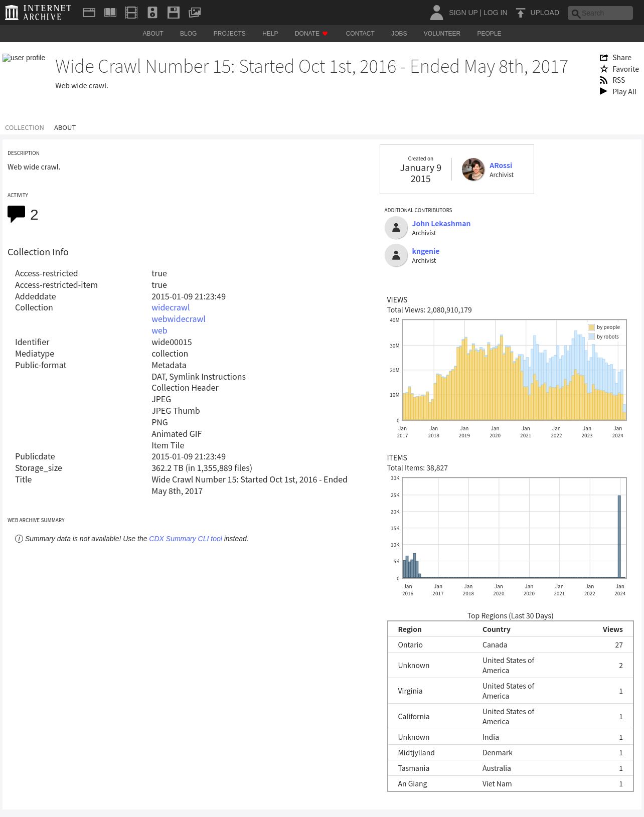
Task: Open the BLOG menu item
Action: (x=189, y=34)
